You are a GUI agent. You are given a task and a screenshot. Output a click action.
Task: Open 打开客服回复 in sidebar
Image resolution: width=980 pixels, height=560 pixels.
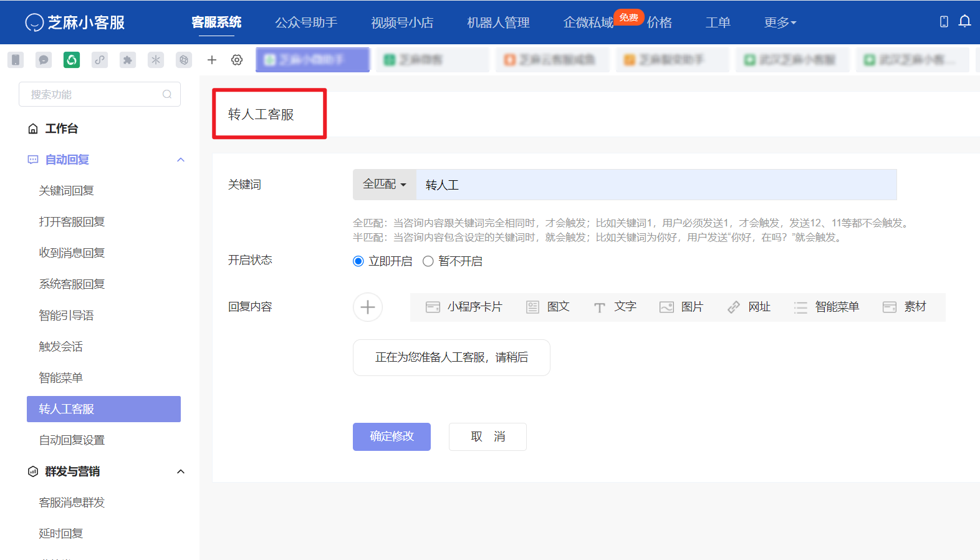coord(72,222)
